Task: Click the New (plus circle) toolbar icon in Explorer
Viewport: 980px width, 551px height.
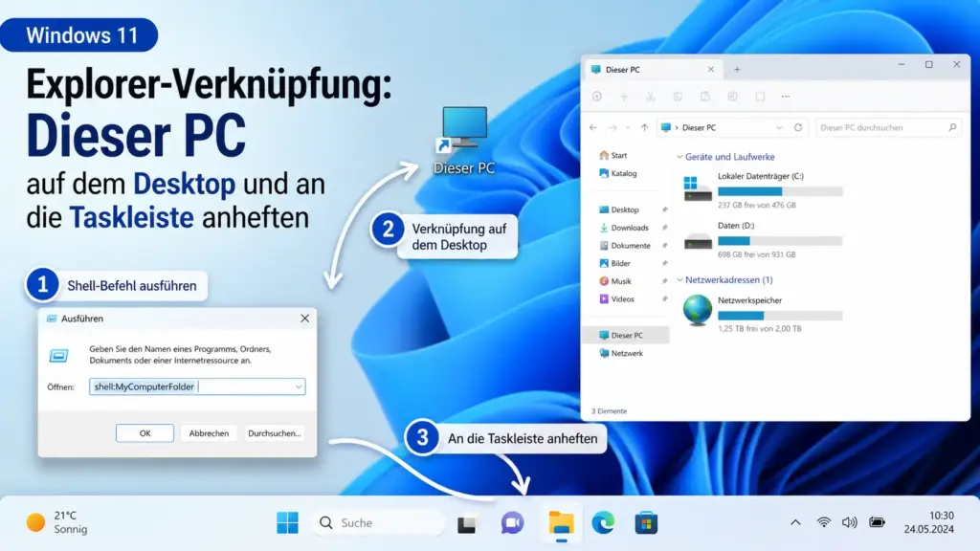Action: pyautogui.click(x=597, y=97)
